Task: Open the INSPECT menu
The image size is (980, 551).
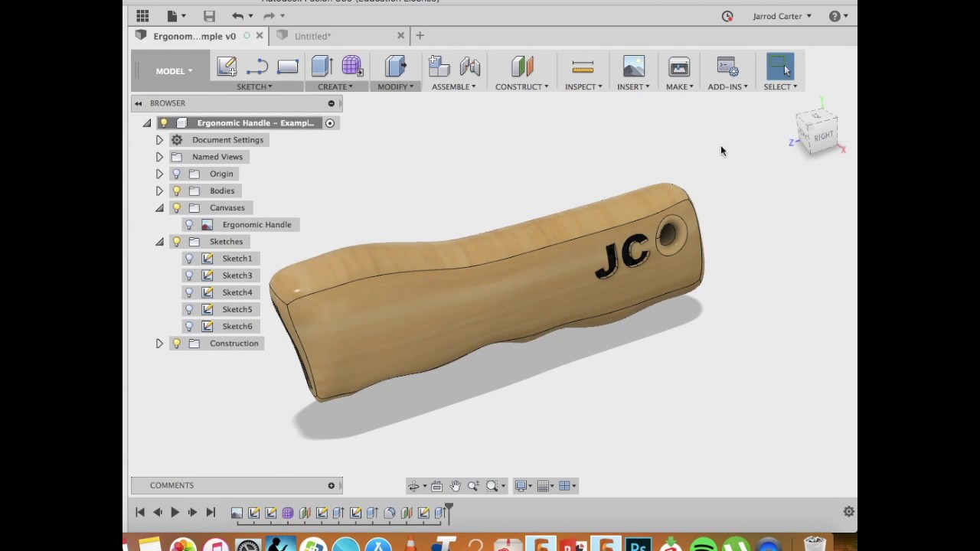Action: 583,86
